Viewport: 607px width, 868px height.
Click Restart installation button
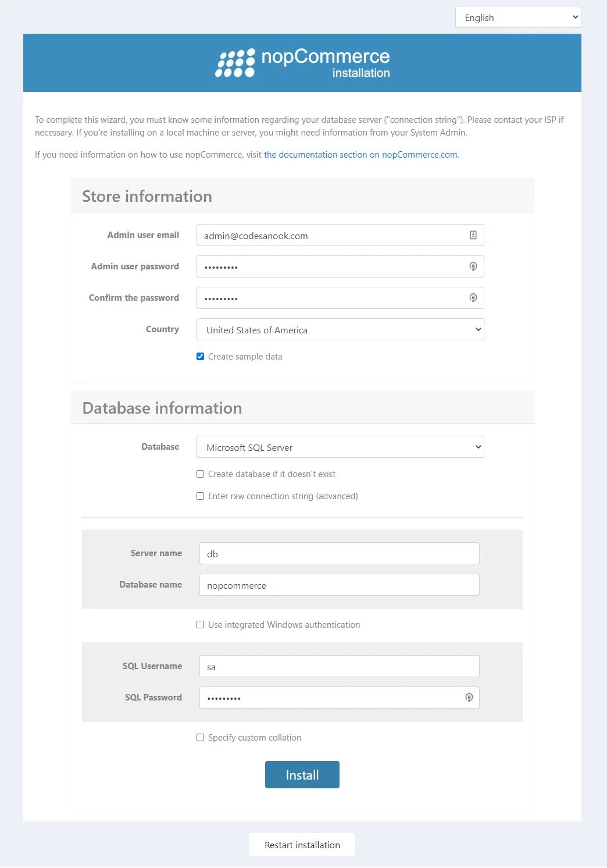pyautogui.click(x=302, y=845)
